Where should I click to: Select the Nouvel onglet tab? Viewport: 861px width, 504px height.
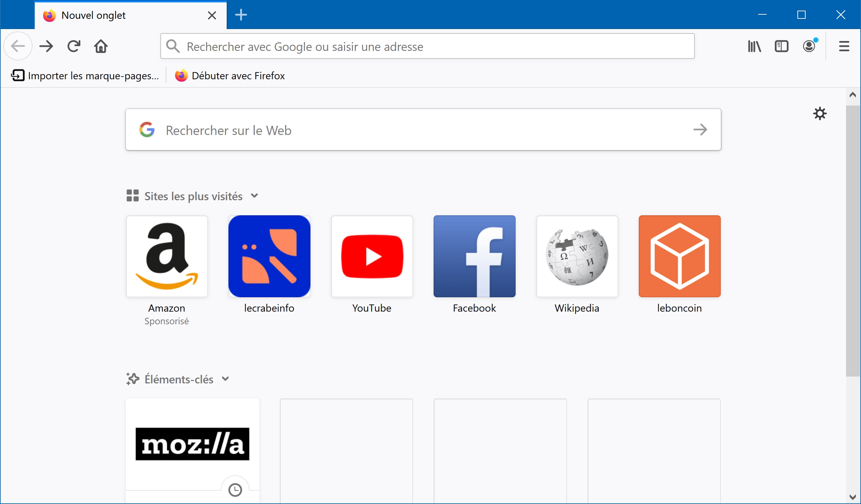click(x=131, y=15)
